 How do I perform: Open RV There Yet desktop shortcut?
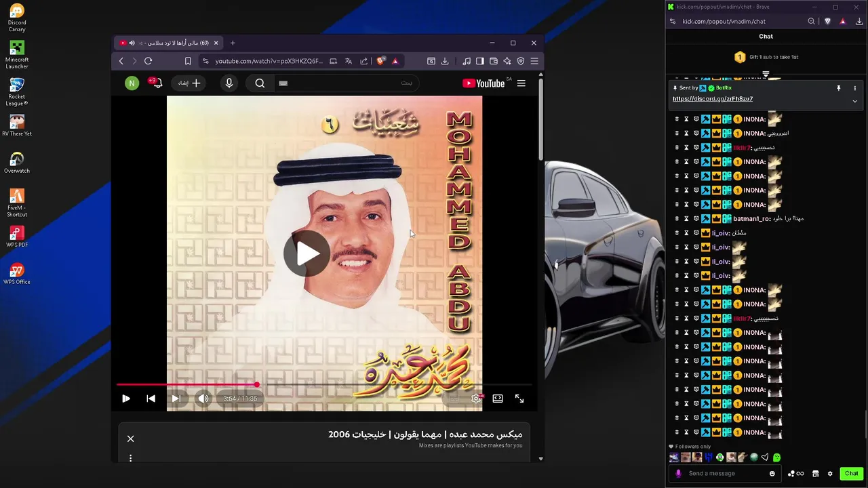pyautogui.click(x=17, y=125)
